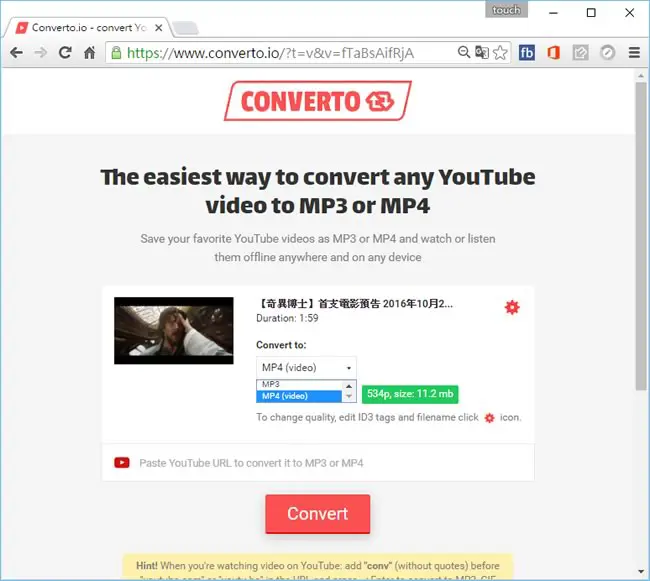Choose MP4 (video) option in list
The image size is (650, 581).
pos(299,396)
